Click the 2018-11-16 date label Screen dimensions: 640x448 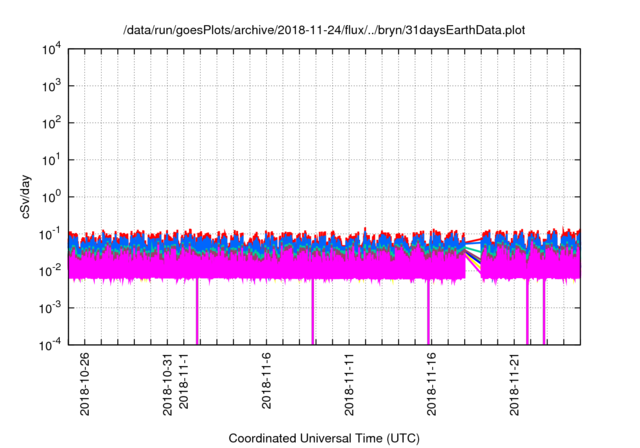pyautogui.click(x=431, y=384)
